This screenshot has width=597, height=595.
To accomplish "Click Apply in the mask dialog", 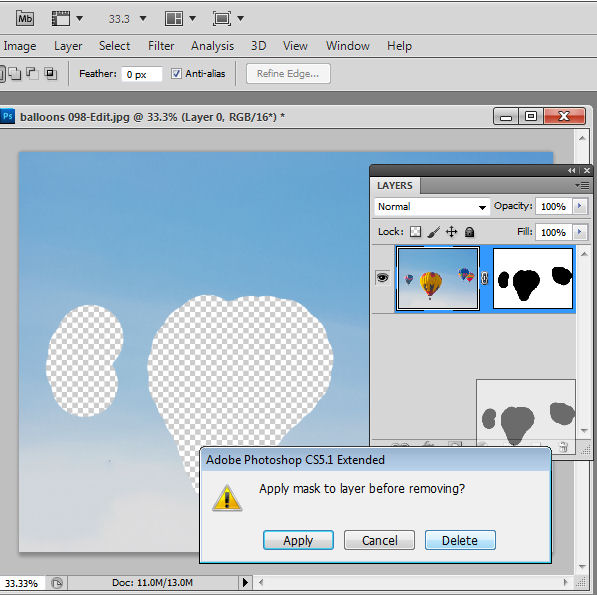I will 298,540.
